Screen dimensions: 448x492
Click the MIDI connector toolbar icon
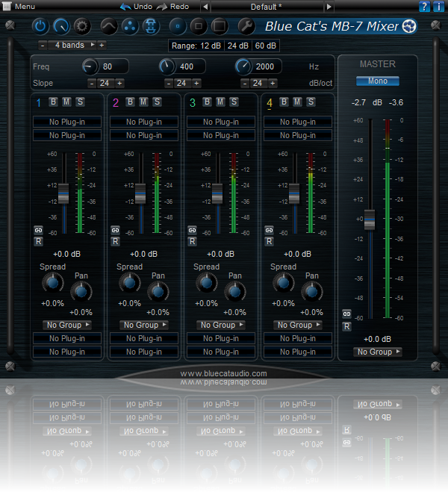[x=151, y=26]
